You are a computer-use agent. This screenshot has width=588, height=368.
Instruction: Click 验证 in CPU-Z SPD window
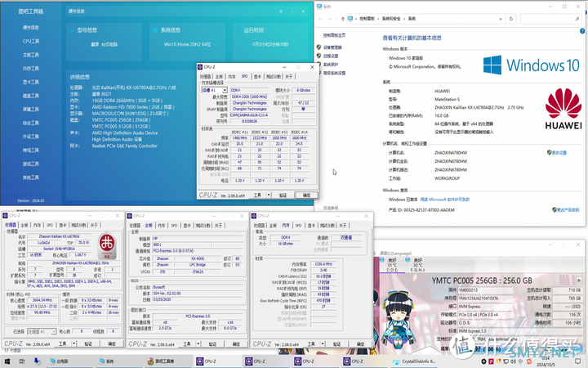(283, 195)
